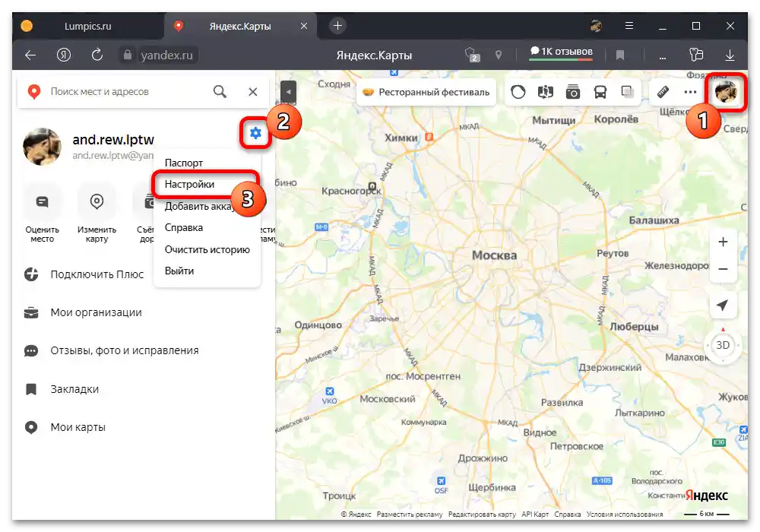The height and width of the screenshot is (532, 760).
Task: Open street panoramas camera icon
Action: [572, 91]
